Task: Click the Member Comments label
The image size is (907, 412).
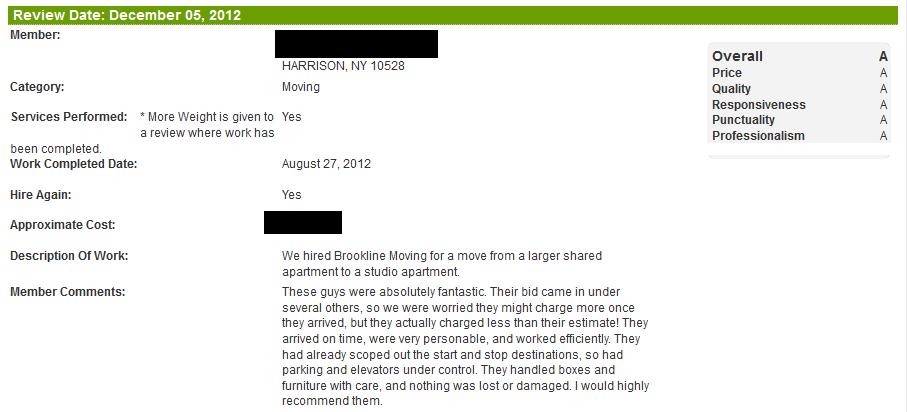Action: (68, 292)
